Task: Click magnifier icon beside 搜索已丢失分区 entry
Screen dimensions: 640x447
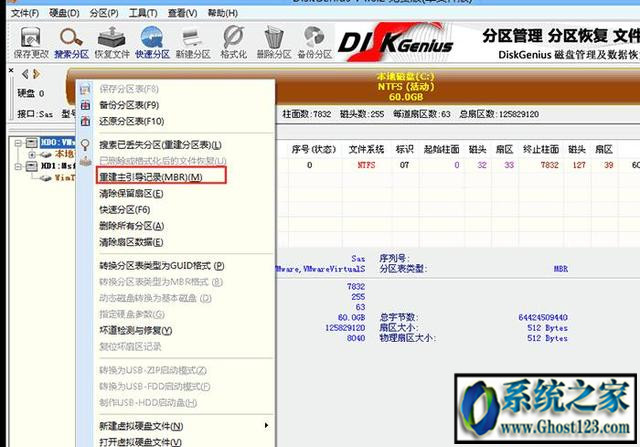Action: pos(85,145)
